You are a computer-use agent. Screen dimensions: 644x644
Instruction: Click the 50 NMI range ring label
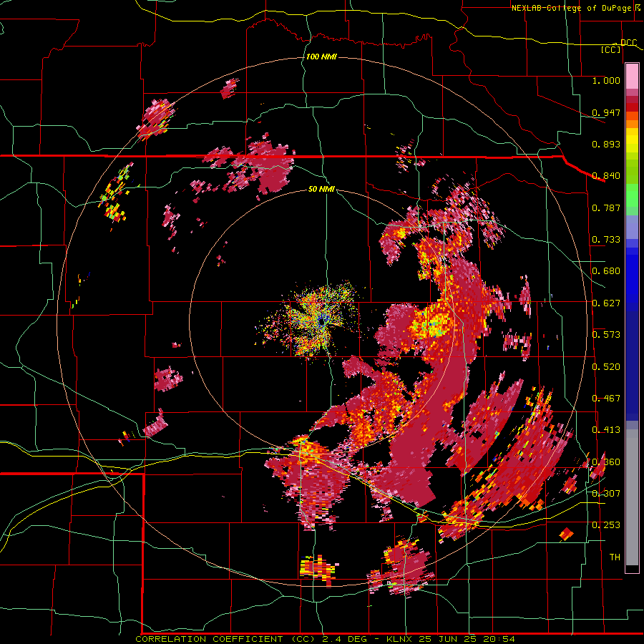click(321, 189)
